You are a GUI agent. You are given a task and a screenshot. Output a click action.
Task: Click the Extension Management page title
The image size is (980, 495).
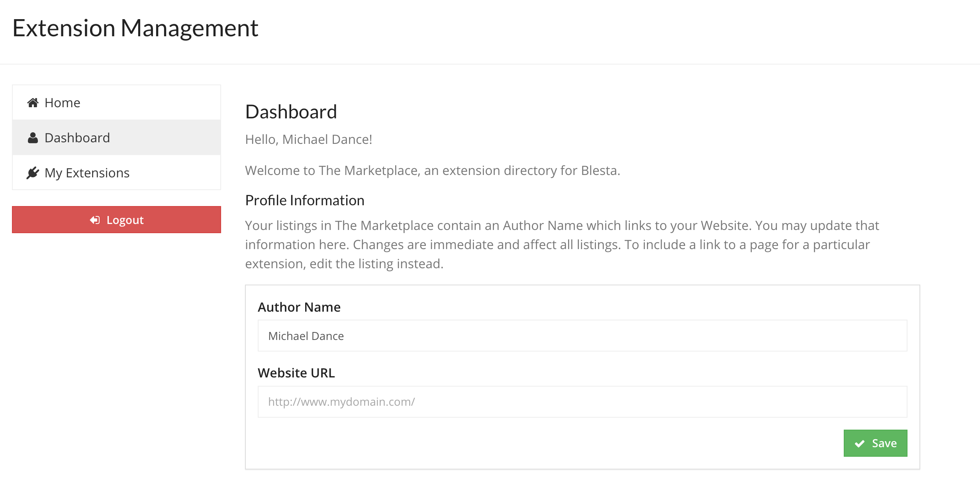135,28
